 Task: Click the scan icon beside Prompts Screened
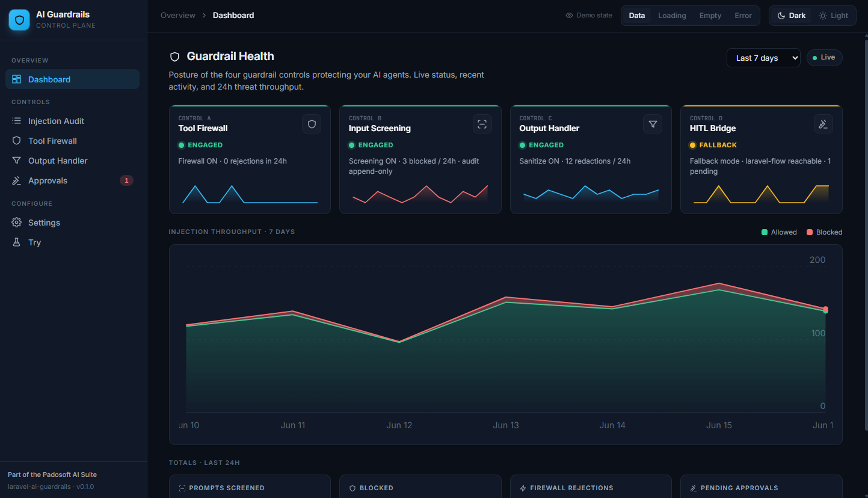(x=182, y=488)
